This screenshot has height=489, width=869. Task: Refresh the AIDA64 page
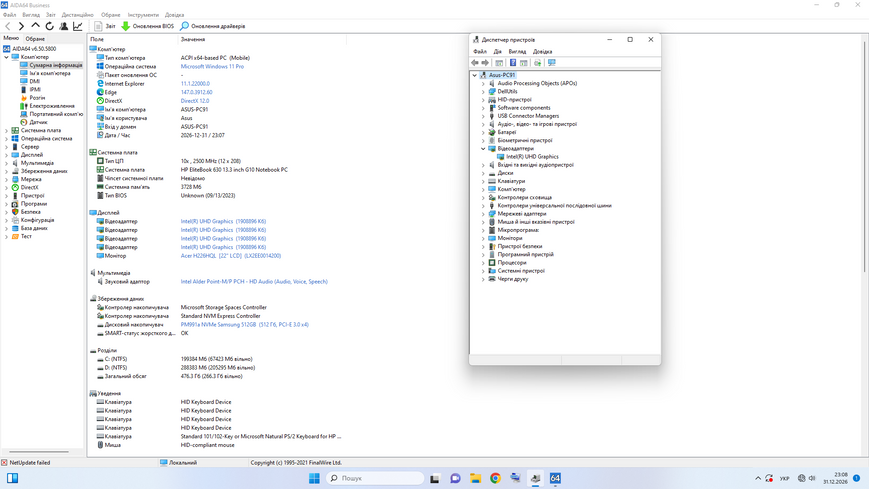click(x=49, y=26)
